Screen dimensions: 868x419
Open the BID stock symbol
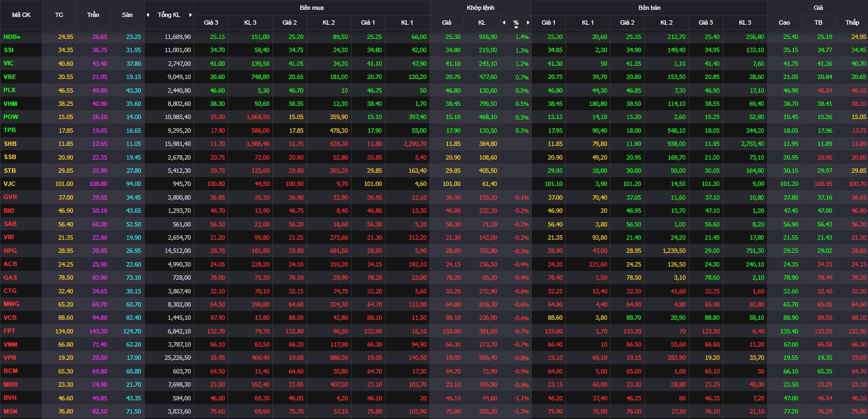tap(9, 211)
